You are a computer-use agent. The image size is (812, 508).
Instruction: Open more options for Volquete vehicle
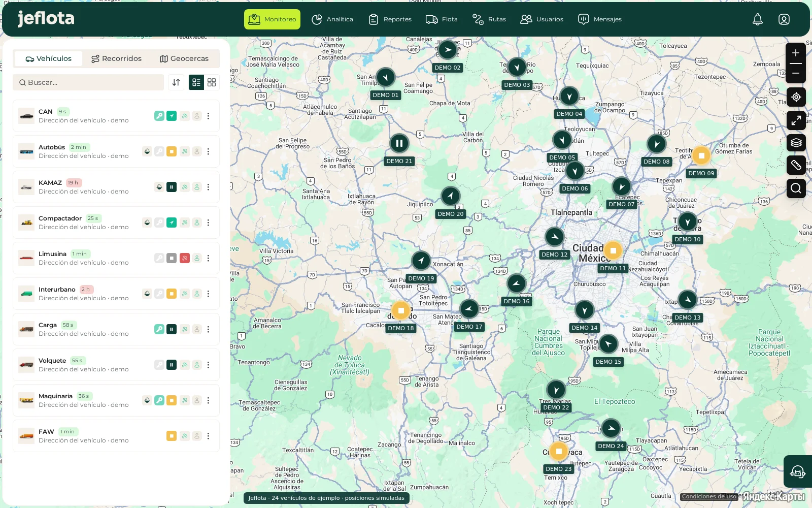(208, 365)
